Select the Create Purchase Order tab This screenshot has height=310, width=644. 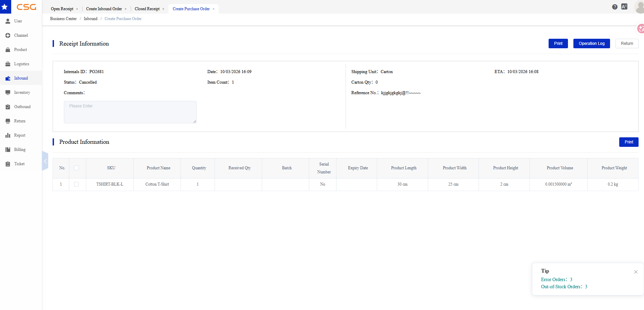(191, 9)
